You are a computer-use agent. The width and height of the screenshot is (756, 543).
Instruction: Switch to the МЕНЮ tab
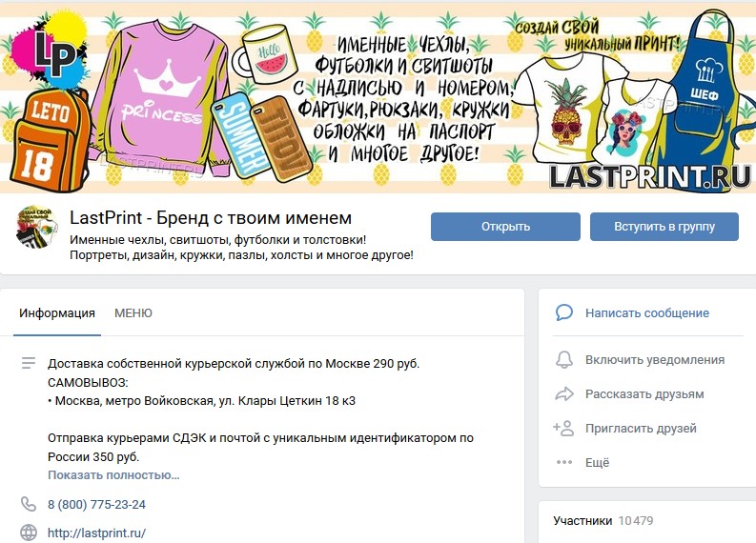click(133, 313)
